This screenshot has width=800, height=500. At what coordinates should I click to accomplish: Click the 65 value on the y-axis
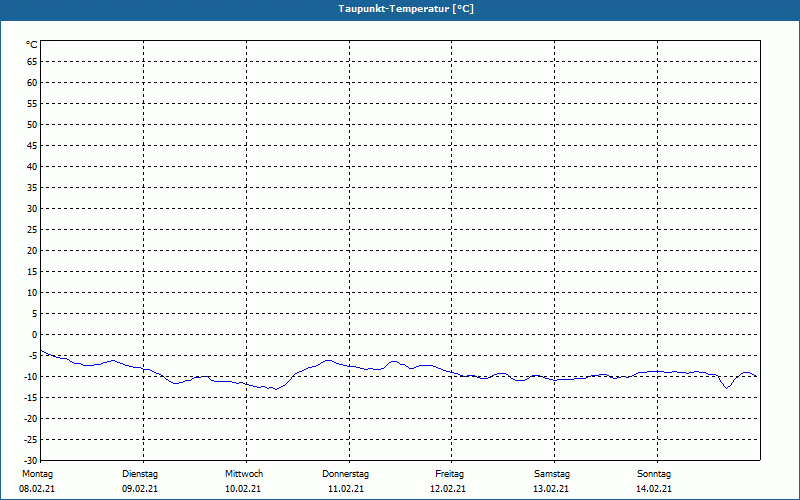pos(32,62)
